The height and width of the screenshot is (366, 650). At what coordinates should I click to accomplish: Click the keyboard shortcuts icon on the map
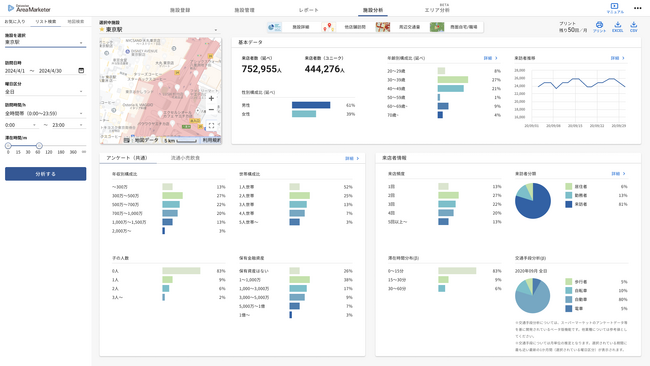(126, 141)
